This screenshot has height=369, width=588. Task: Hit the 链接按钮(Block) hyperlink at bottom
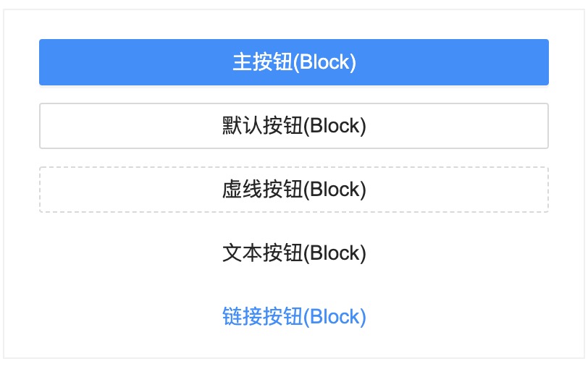pos(294,317)
